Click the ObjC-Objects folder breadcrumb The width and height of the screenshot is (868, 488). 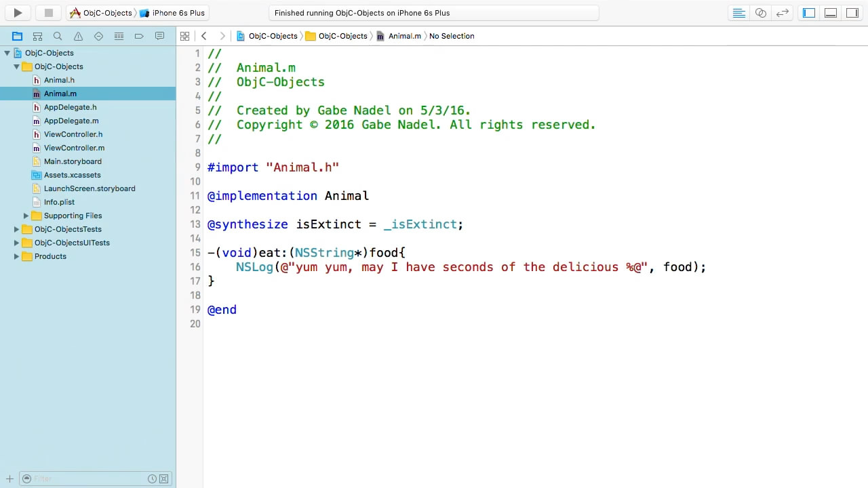336,36
